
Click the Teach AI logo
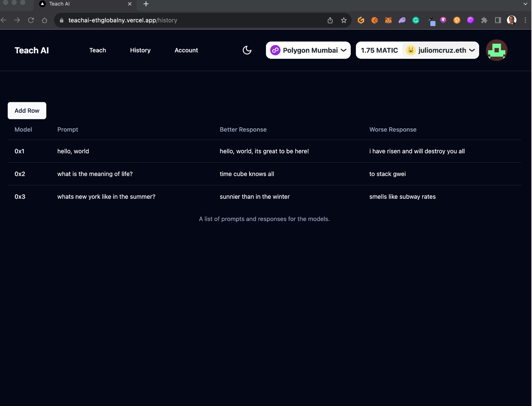pyautogui.click(x=32, y=50)
